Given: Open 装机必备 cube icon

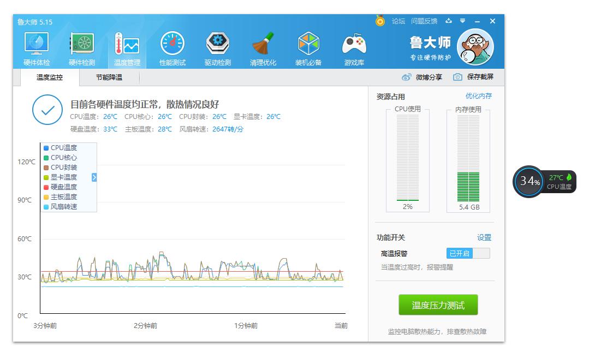Looking at the screenshot, I should [308, 45].
